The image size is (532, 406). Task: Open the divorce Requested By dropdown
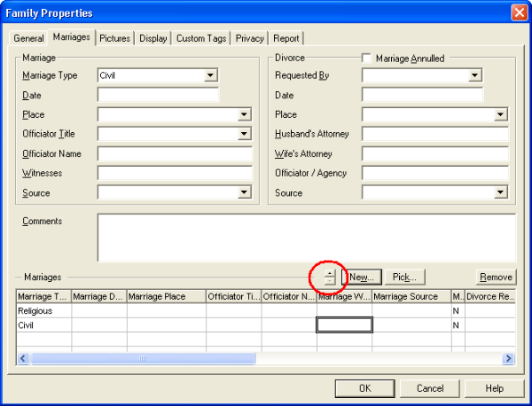474,76
